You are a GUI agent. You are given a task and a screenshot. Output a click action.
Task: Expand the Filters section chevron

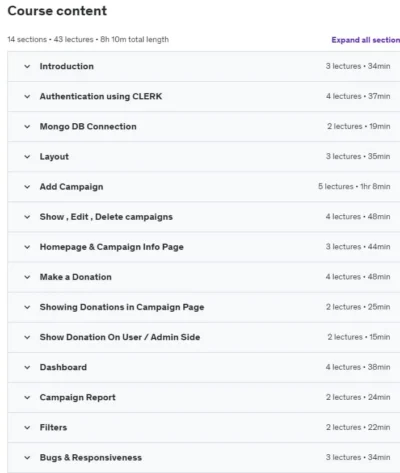(27, 428)
